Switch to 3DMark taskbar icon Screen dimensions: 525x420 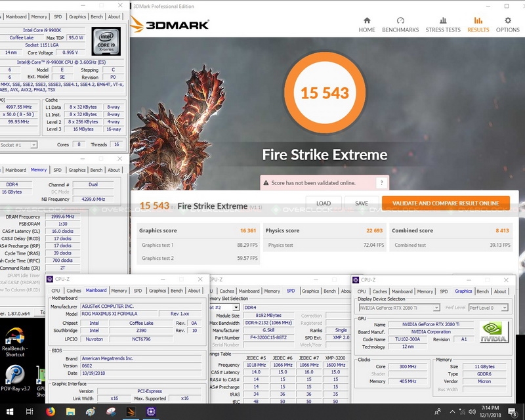click(x=131, y=411)
